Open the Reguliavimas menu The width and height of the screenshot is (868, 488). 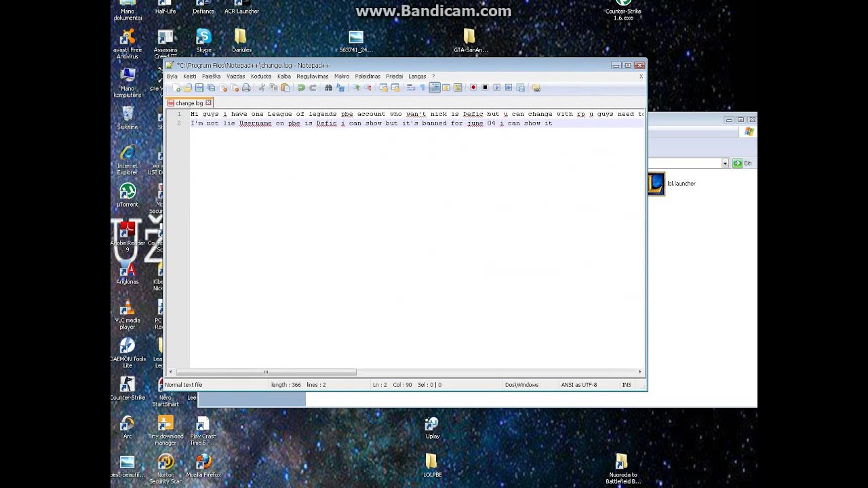(313, 77)
